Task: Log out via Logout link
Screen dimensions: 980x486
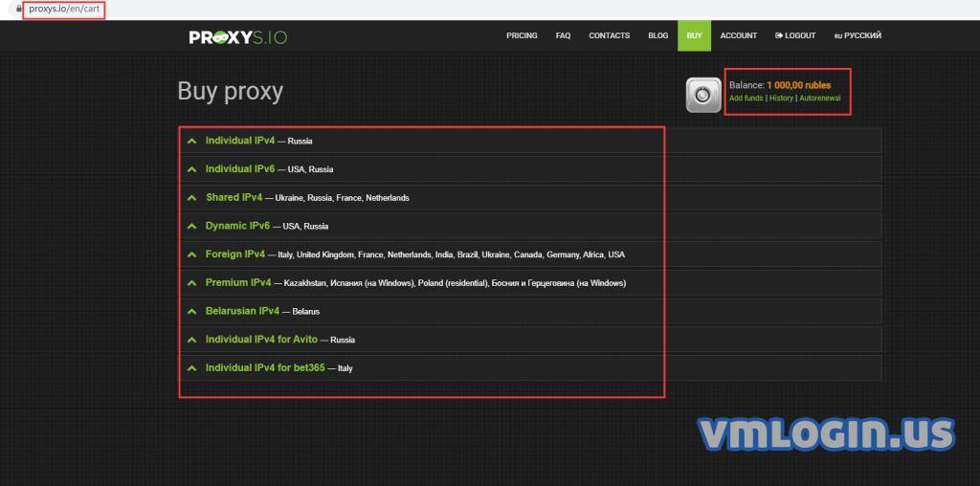Action: [x=795, y=35]
